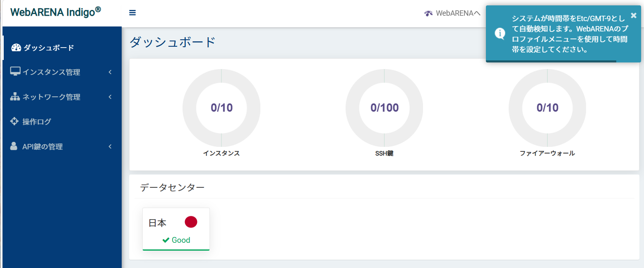Close the timezone notification popup
Viewport: 644px width, 268px height.
pyautogui.click(x=633, y=15)
